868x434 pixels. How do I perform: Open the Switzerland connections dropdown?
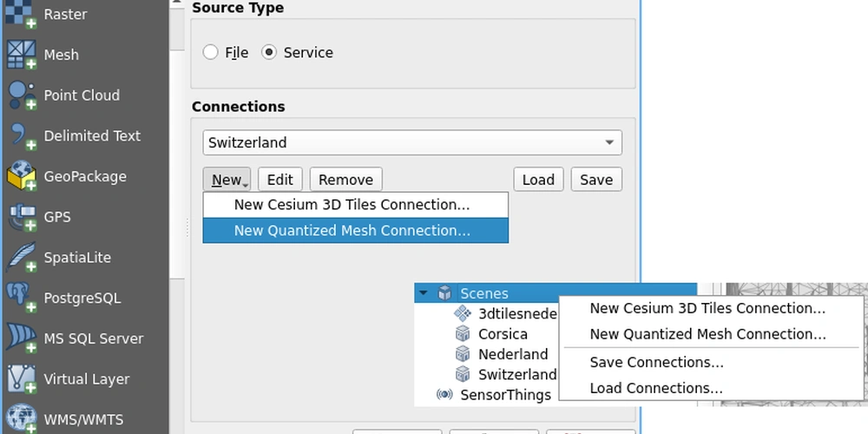click(413, 142)
